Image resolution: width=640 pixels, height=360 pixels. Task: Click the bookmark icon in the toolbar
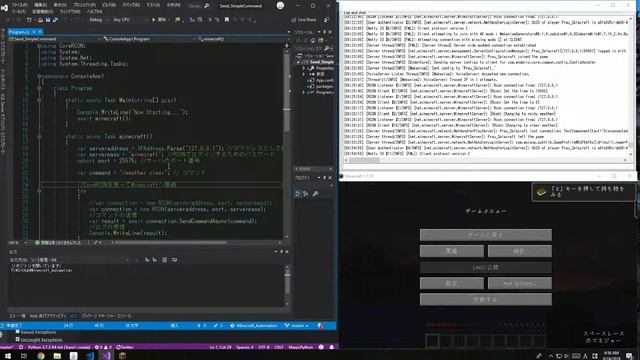coord(227,20)
